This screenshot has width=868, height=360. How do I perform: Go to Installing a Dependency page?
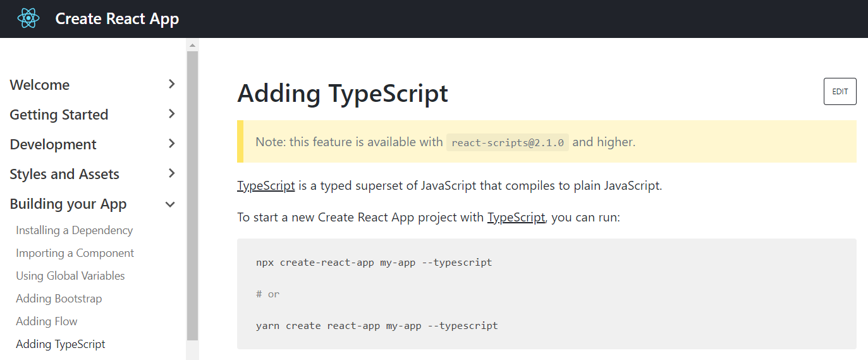[75, 230]
